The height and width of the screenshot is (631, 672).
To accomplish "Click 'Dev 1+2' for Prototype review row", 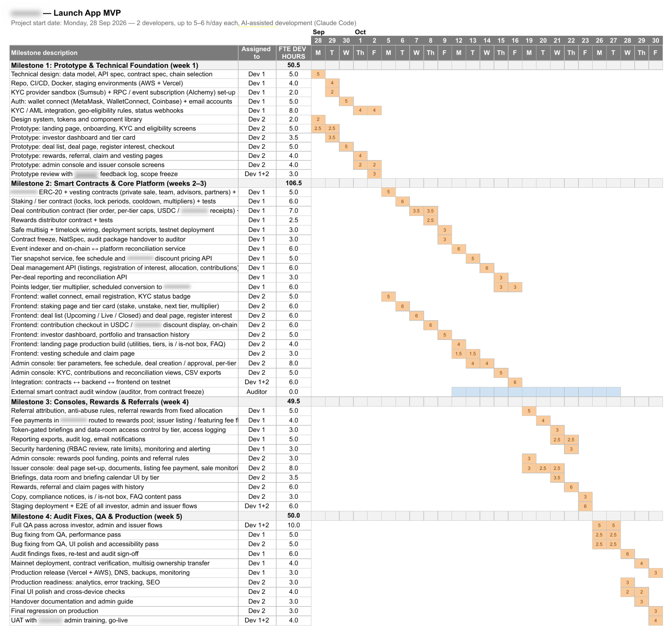I will 257,174.
